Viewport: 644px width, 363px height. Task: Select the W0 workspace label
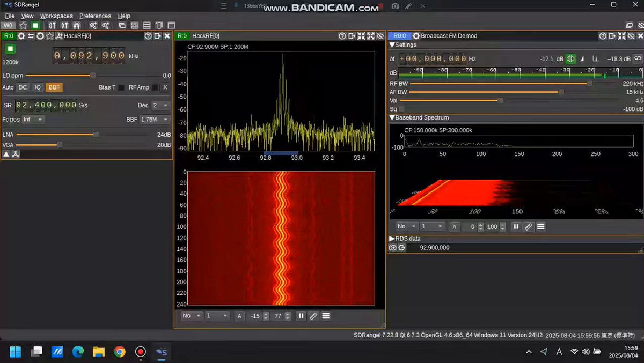[9, 25]
